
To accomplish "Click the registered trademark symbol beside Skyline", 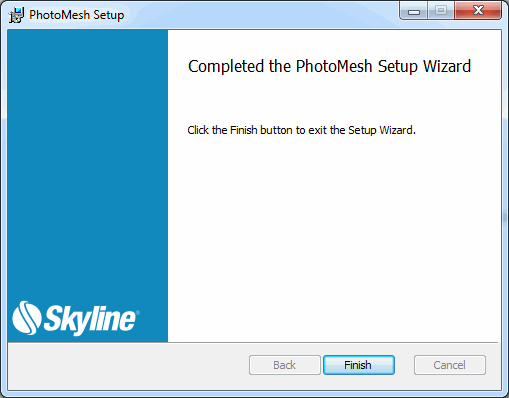I will point(138,312).
